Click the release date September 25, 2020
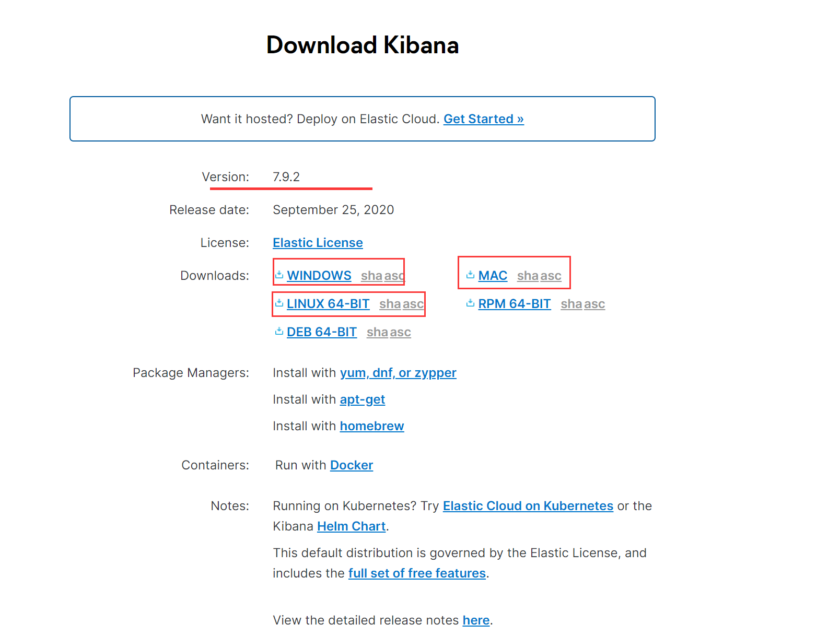840x636 pixels. [333, 210]
